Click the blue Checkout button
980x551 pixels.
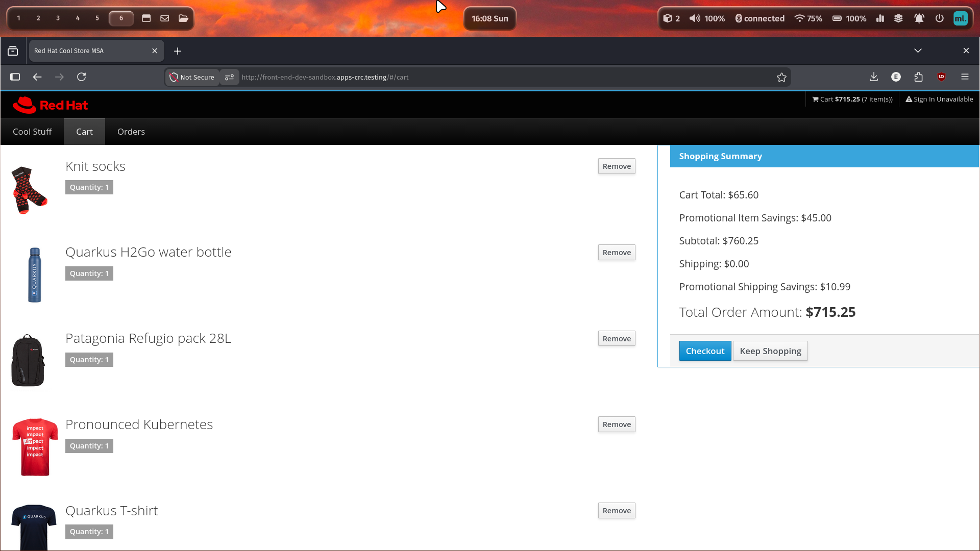705,351
